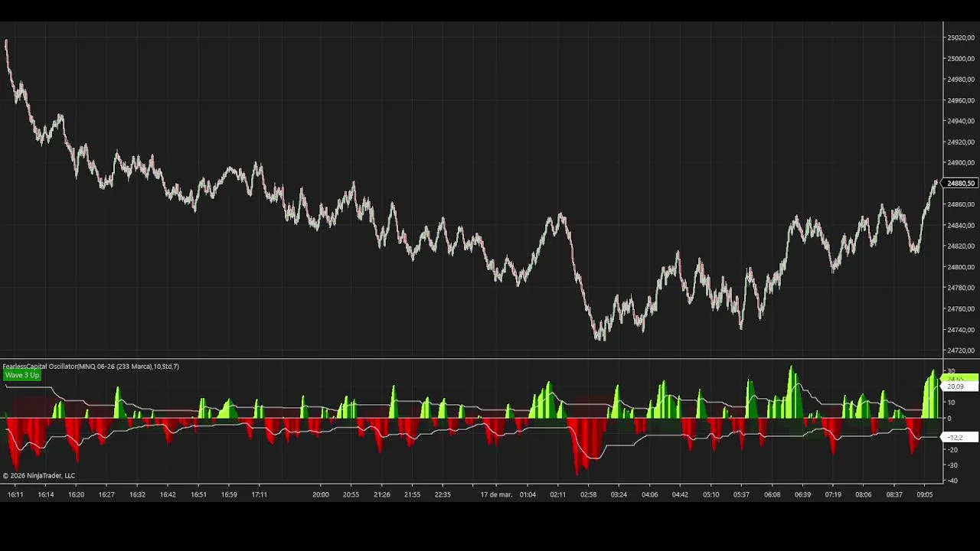
Task: Click the 06:39 time axis label
Action: (x=802, y=495)
